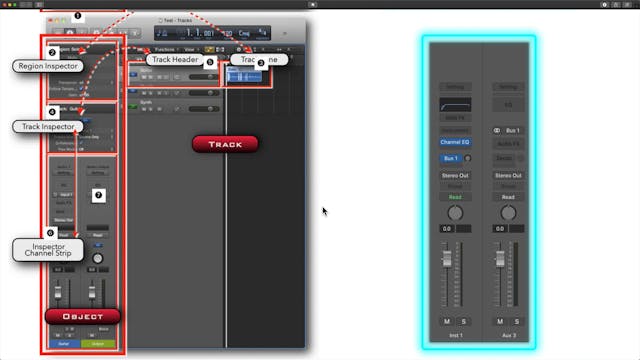
Task: Open Instrument slot on Inst 1 strip
Action: pos(455,130)
